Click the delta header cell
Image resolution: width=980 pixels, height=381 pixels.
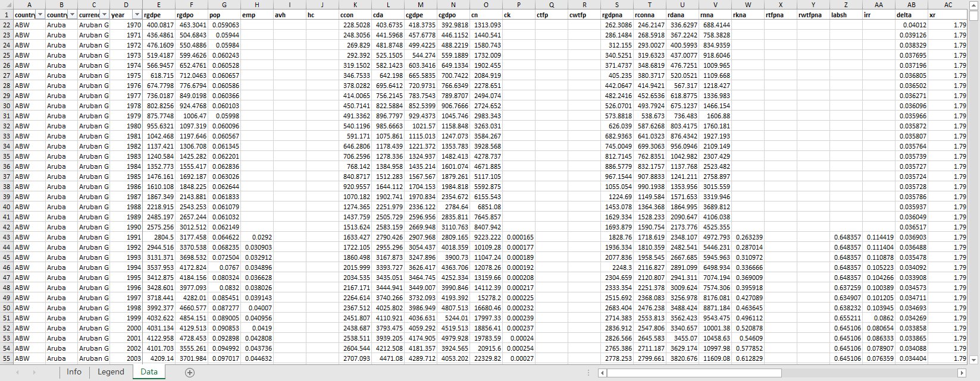coord(912,15)
